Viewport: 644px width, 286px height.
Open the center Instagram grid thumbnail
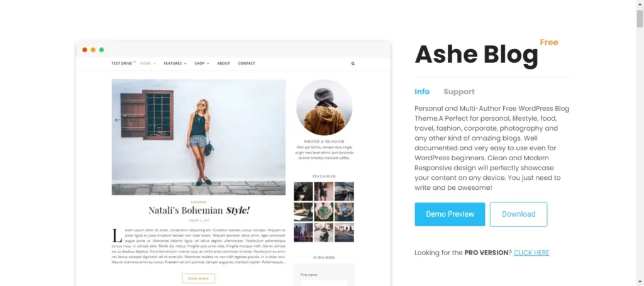pyautogui.click(x=324, y=212)
